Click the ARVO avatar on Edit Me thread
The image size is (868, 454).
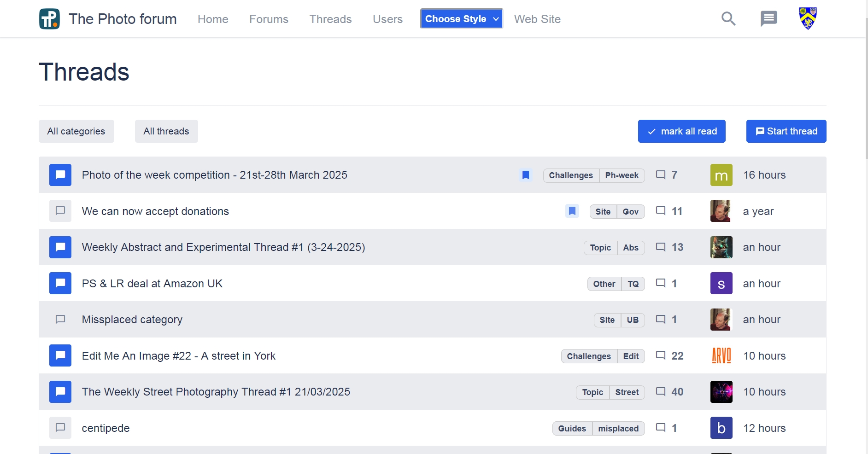[721, 355]
